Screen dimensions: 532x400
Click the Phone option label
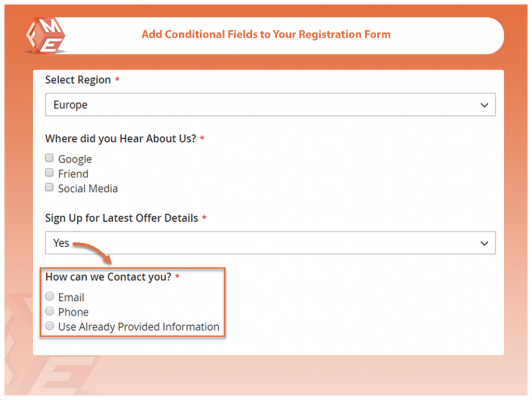[73, 312]
